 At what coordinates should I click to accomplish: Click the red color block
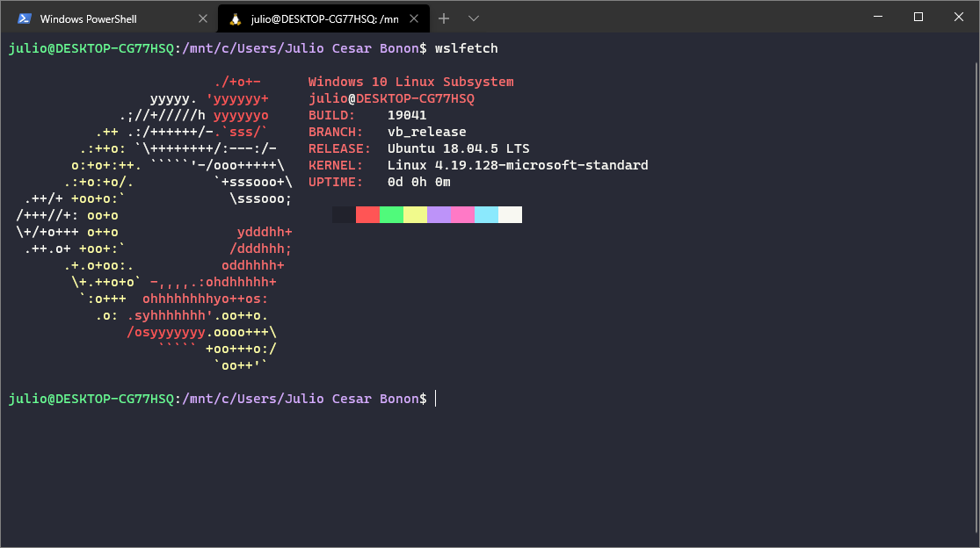(x=368, y=214)
